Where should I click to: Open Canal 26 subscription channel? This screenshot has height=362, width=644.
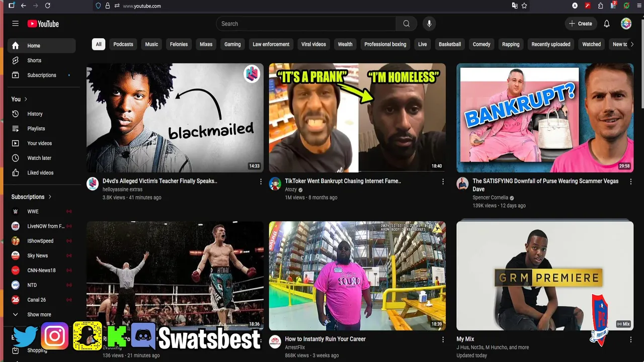click(41, 300)
